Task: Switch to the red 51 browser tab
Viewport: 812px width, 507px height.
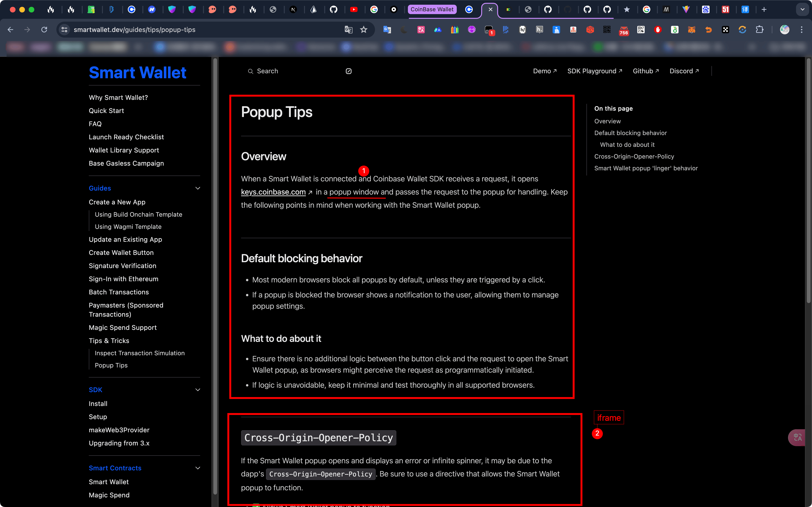Action: pyautogui.click(x=726, y=9)
